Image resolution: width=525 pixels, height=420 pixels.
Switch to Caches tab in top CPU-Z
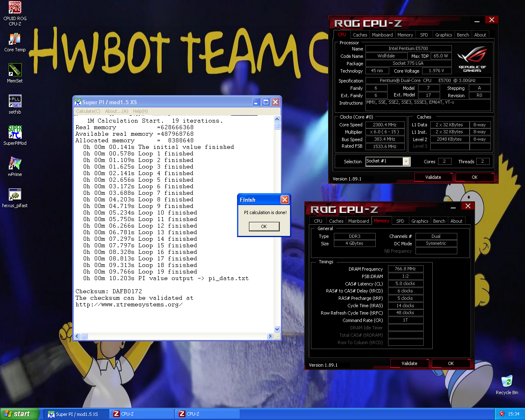tap(360, 35)
